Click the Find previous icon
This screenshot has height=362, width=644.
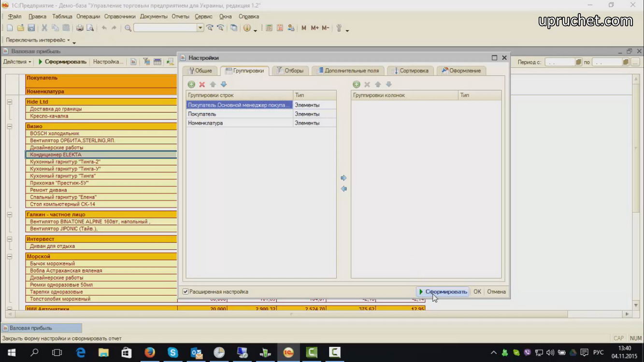(x=220, y=28)
